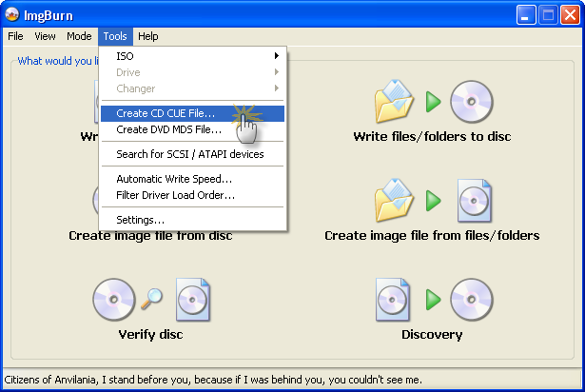
Task: Close the ImgBurn window
Action: pos(570,15)
